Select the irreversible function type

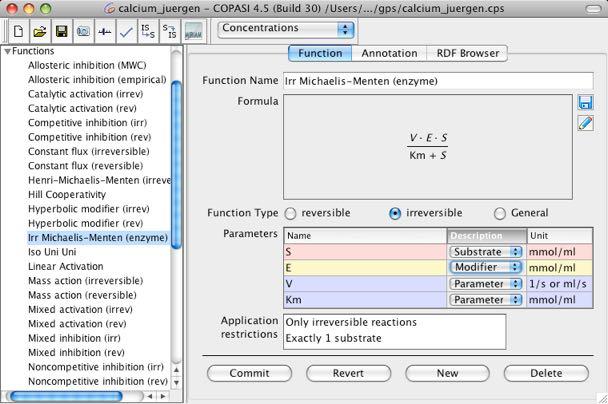click(395, 213)
